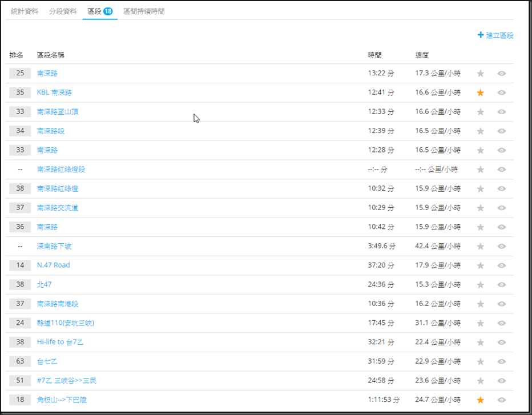Open the 區間持續時間 tab
Screen dimensions: 532x415
(144, 11)
